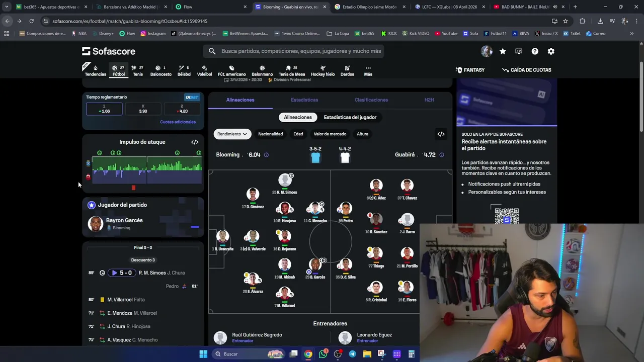
Task: Select Hockey hielo sport icon
Action: 323,71
